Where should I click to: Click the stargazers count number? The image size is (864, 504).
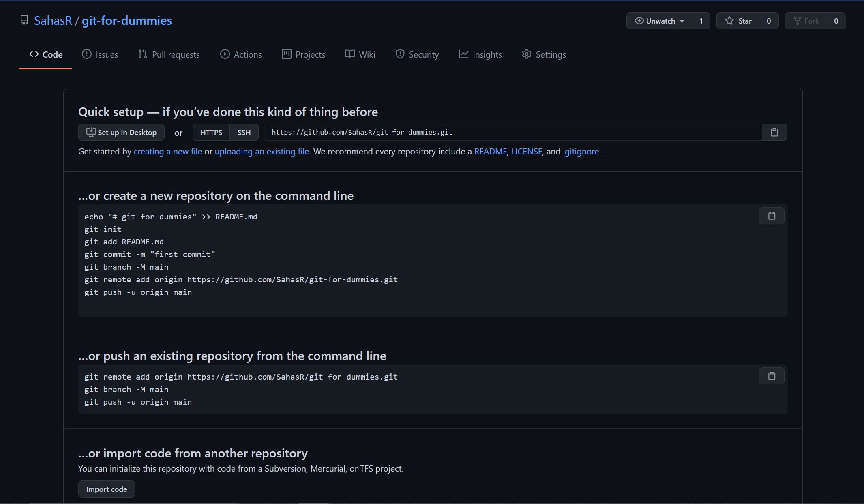click(x=768, y=21)
